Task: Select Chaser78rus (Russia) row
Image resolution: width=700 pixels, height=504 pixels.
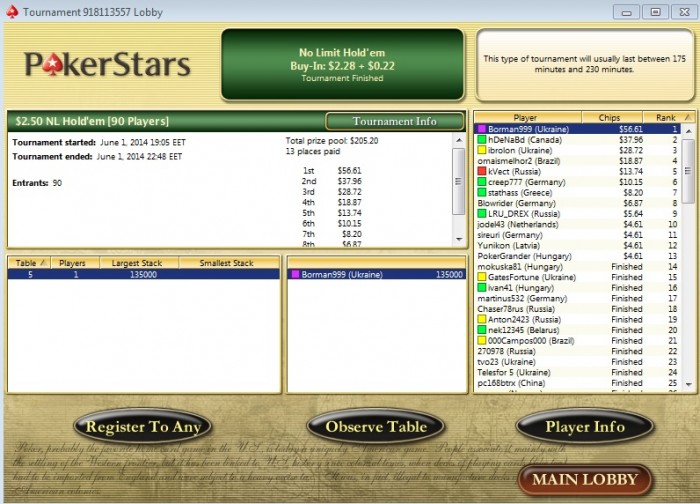Action: [x=578, y=309]
